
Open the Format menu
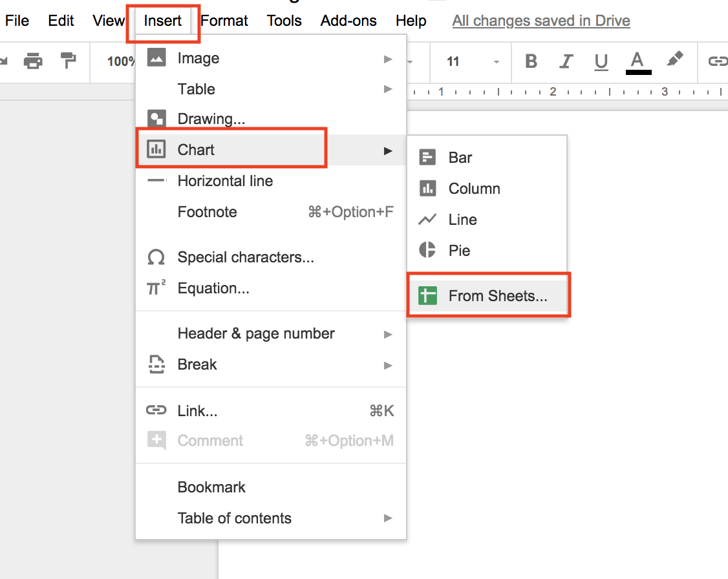224,21
